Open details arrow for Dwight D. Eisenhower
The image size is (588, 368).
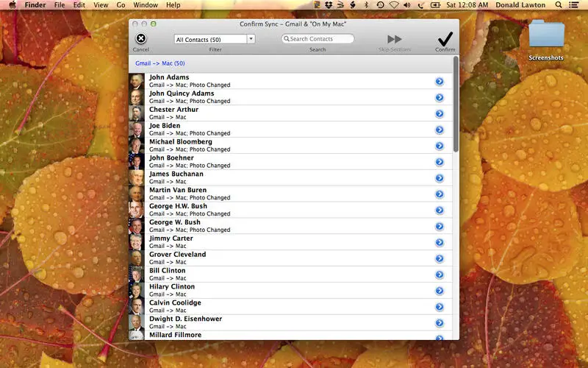(440, 323)
